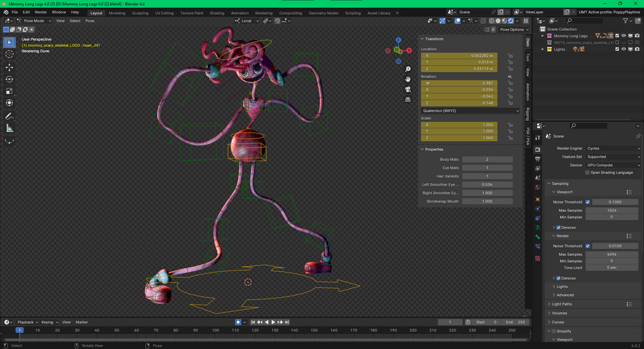Adjust the Left Smoother Eye slider

pyautogui.click(x=487, y=185)
